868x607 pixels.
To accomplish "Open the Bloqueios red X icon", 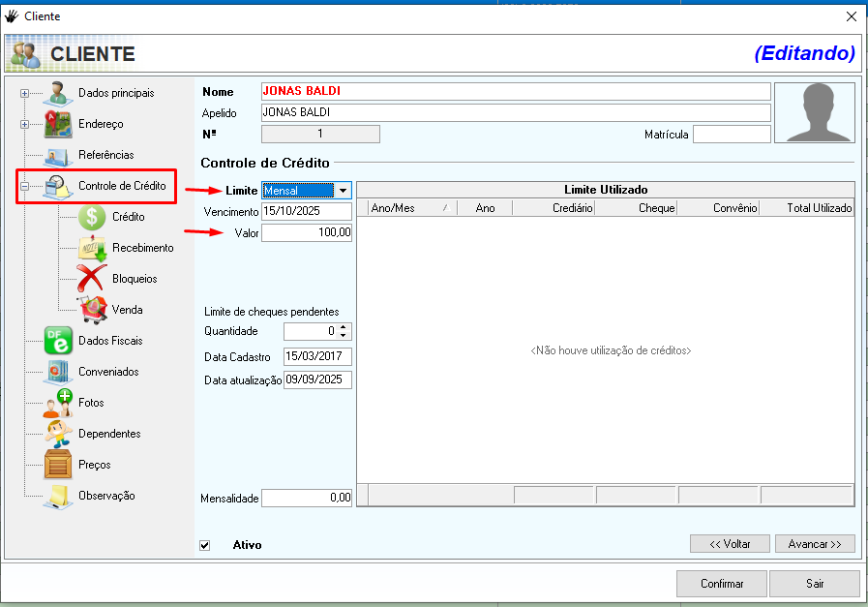I will 93,279.
